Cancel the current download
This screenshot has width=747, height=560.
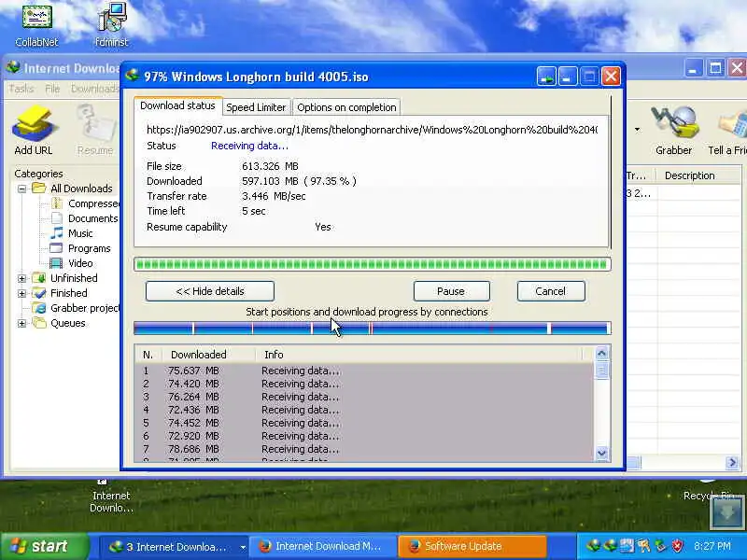pyautogui.click(x=551, y=291)
